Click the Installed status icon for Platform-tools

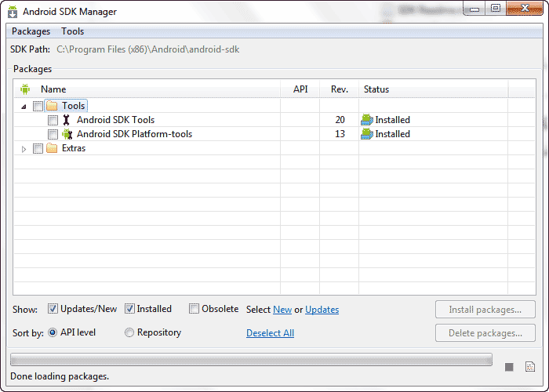366,134
